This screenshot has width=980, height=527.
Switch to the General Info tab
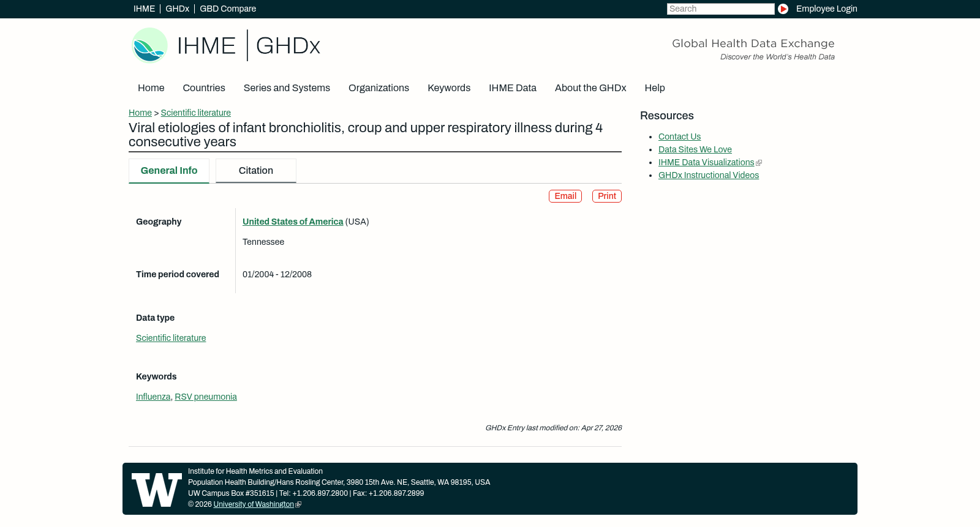169,171
